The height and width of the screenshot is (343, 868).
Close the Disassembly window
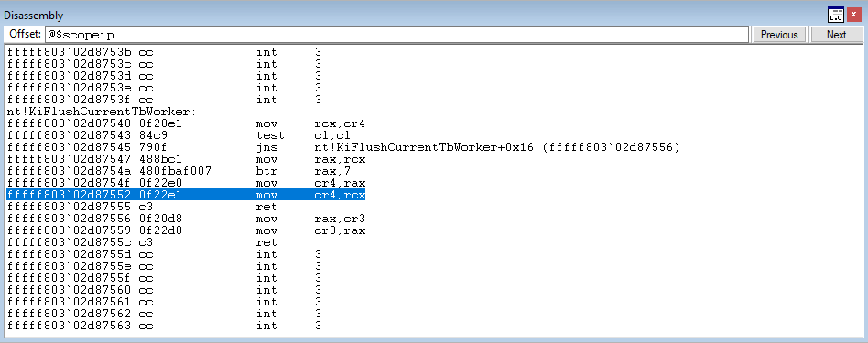(x=853, y=15)
